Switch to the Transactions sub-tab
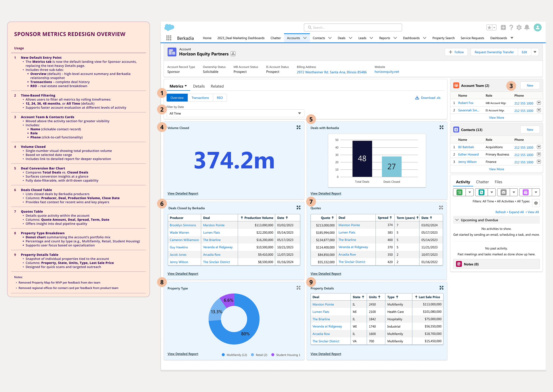This screenshot has width=553, height=392. point(200,98)
